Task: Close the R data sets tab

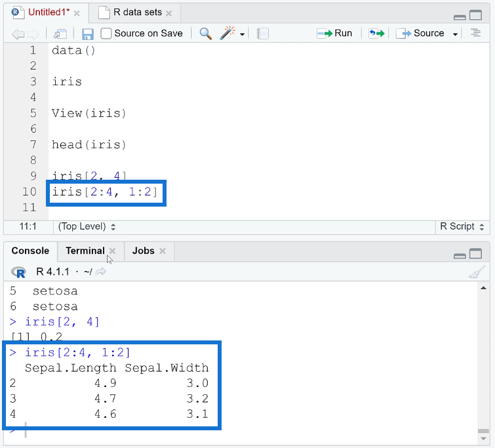Action: click(x=169, y=13)
